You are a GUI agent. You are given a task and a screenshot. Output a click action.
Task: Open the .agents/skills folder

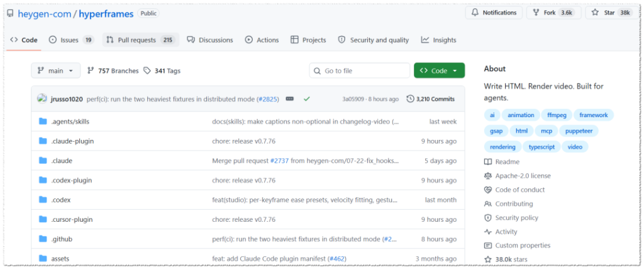point(70,122)
